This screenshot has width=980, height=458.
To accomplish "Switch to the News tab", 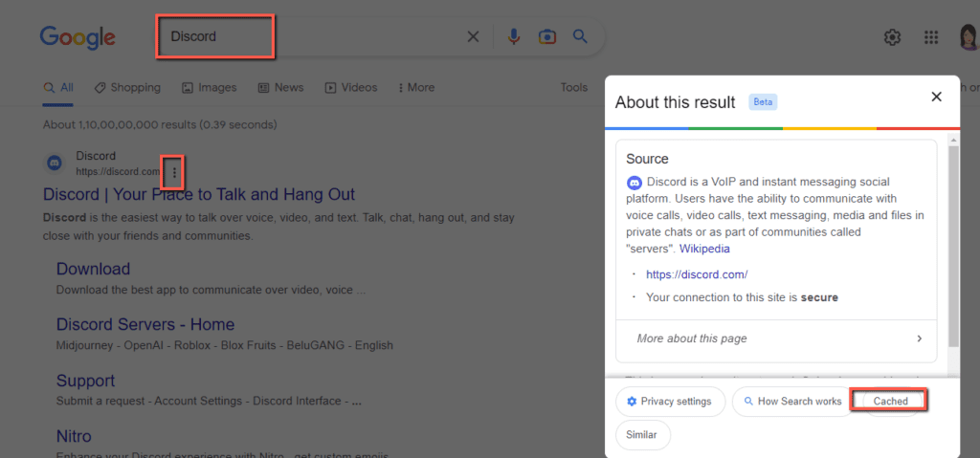I will (x=280, y=87).
